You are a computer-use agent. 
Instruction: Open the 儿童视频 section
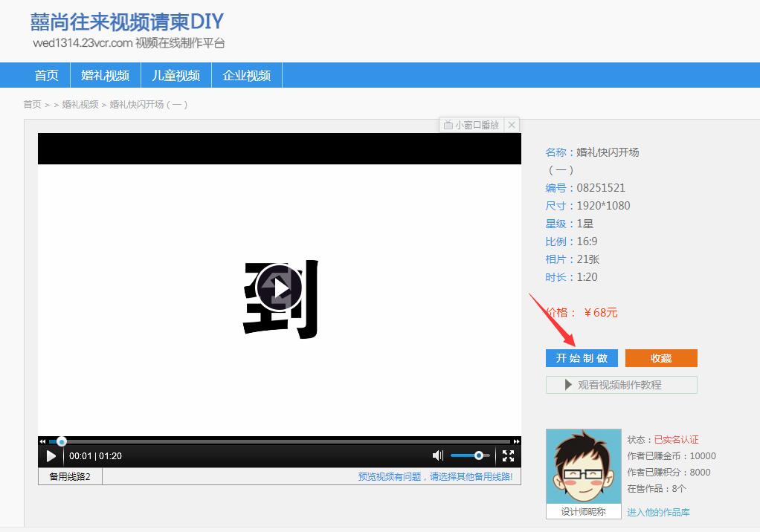[175, 75]
